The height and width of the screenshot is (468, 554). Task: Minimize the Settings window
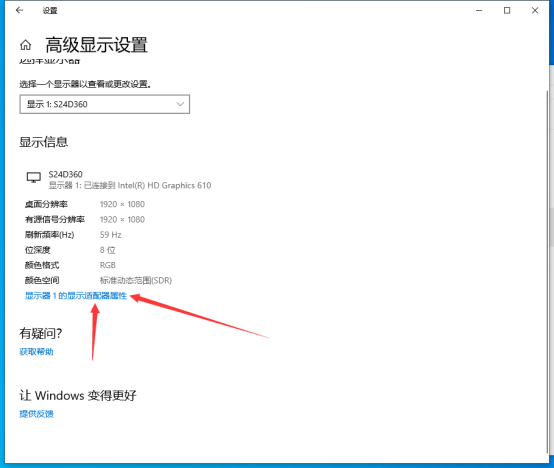(479, 11)
